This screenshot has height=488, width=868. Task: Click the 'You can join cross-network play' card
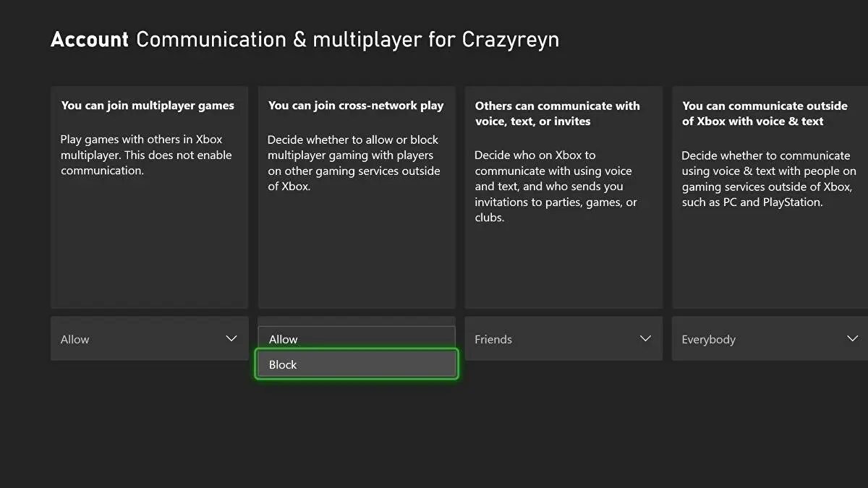(x=356, y=195)
